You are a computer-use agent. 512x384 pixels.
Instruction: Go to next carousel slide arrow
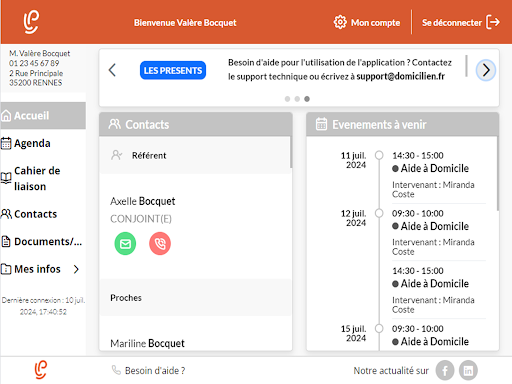coord(486,70)
